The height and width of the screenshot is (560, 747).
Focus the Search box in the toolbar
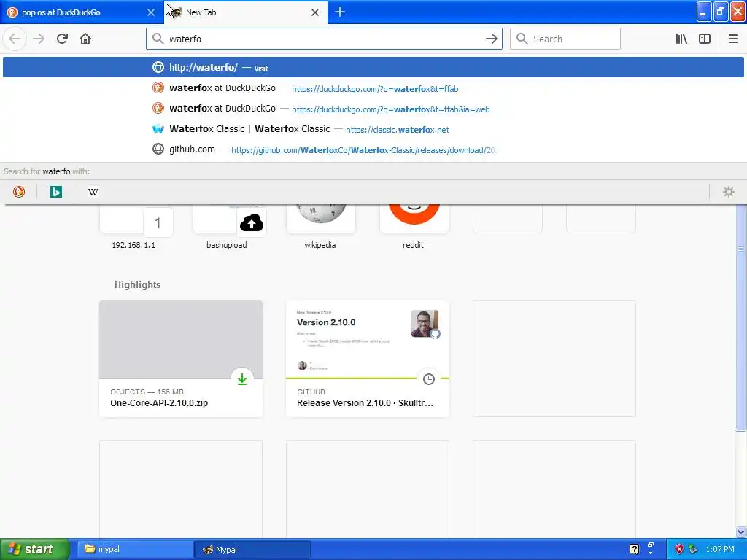(565, 39)
